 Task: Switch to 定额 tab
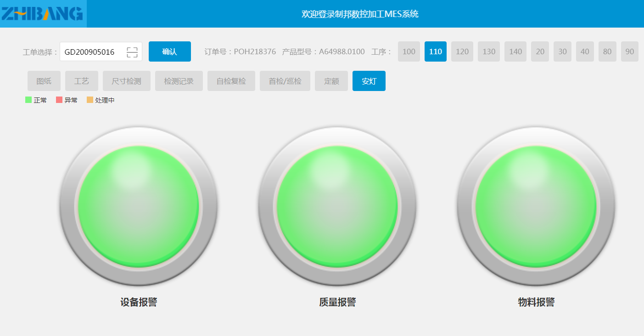(x=331, y=81)
